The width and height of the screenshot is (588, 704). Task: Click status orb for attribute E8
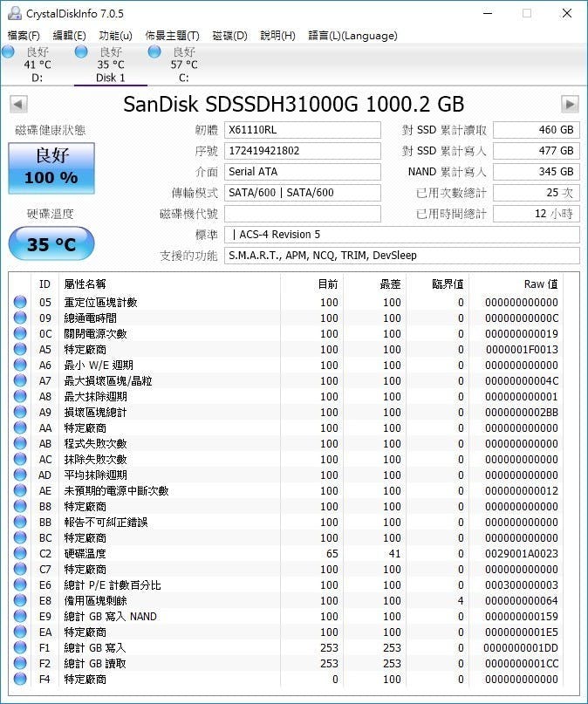[x=20, y=601]
